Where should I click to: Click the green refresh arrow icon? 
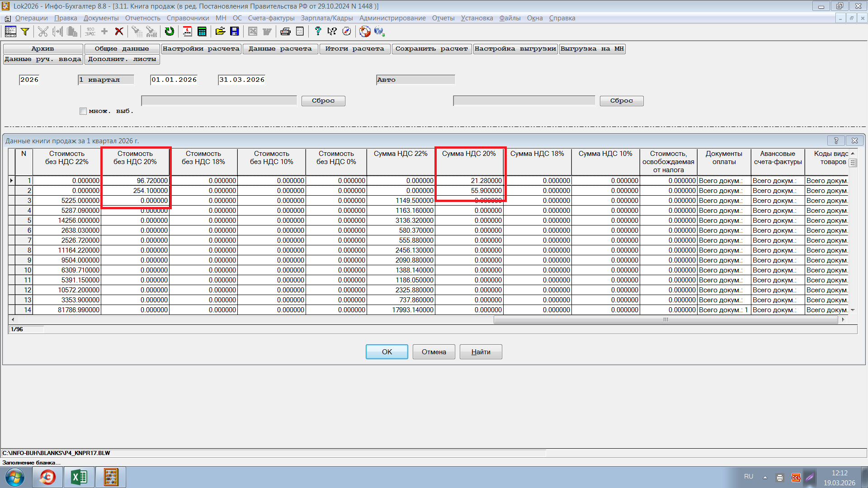pos(170,31)
